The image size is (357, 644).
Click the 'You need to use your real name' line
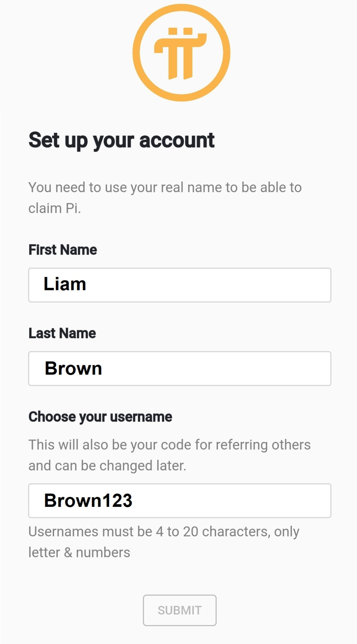click(x=165, y=187)
